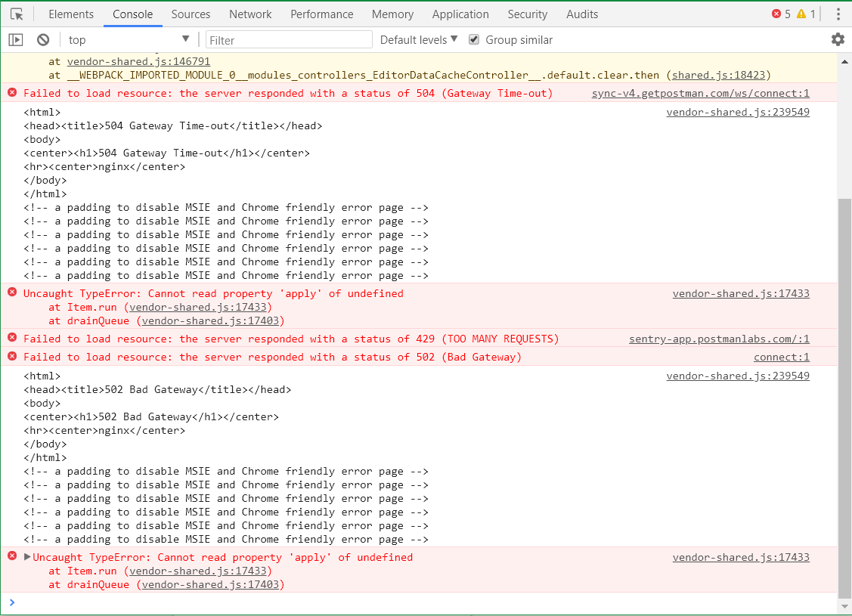
Task: Switch to the Network tab
Action: click(x=250, y=14)
